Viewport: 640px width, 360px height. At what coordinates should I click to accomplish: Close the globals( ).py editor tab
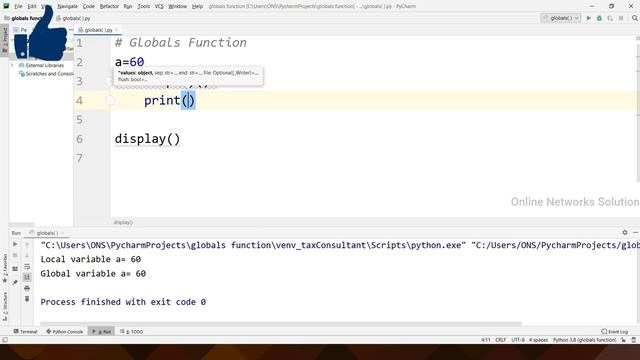click(x=116, y=30)
